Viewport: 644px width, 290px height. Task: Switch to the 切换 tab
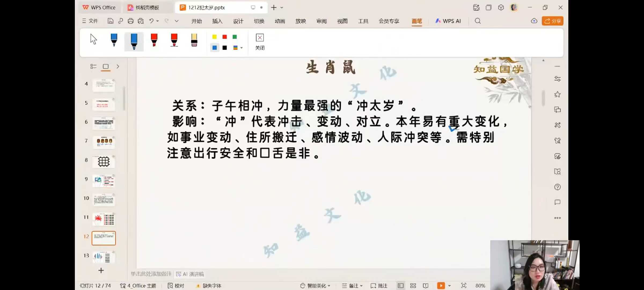(259, 21)
